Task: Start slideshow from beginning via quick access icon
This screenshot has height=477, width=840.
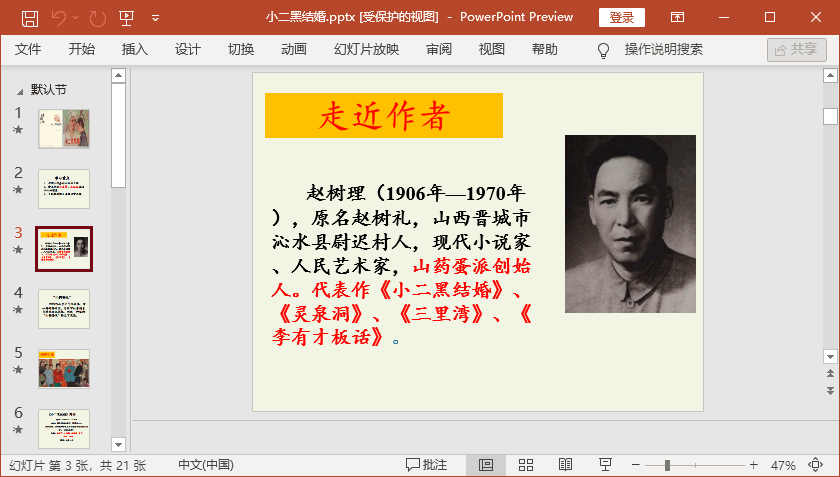Action: coord(126,17)
